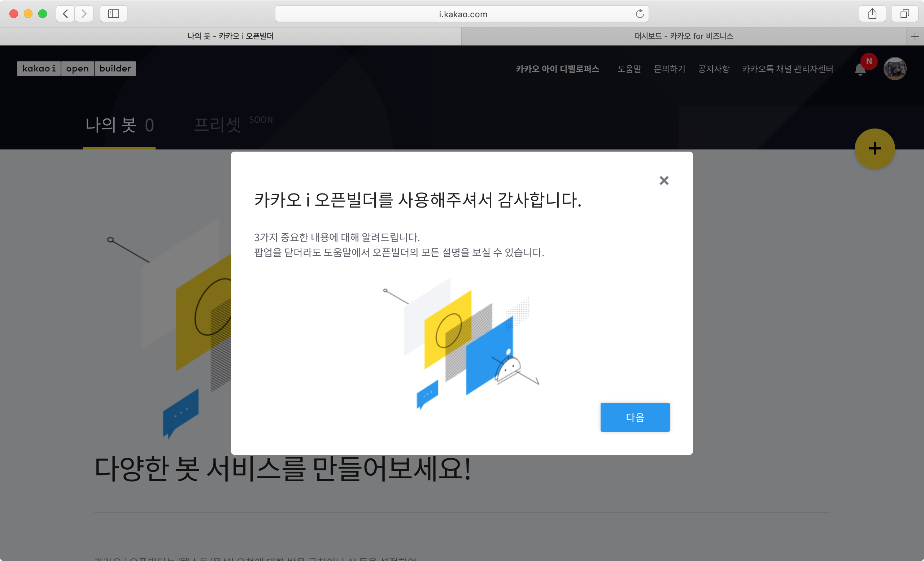The image size is (924, 561).
Task: Close the welcome popup with X icon
Action: [x=664, y=181]
